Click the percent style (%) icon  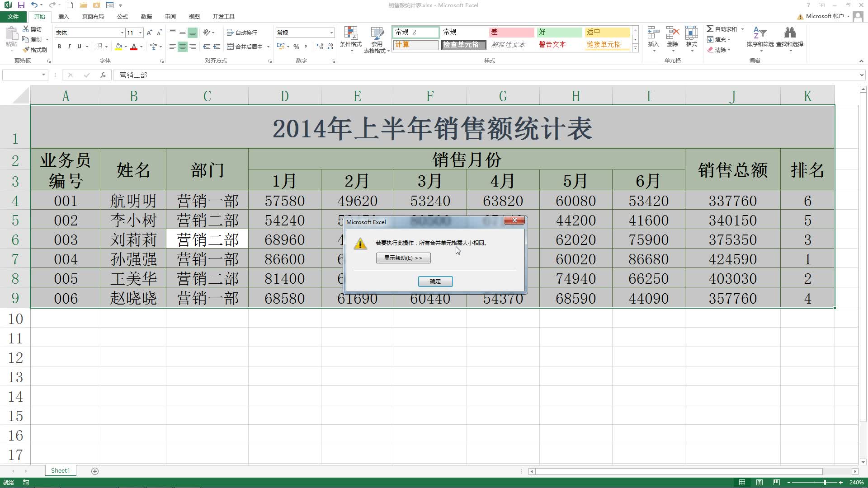coord(297,46)
